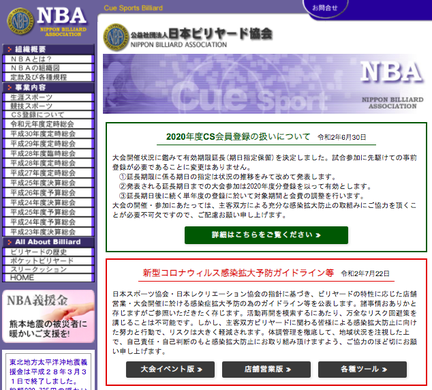Image resolution: width=432 pixels, height=390 pixels.
Task: Open the NBAとは? page
Action: [x=48, y=59]
